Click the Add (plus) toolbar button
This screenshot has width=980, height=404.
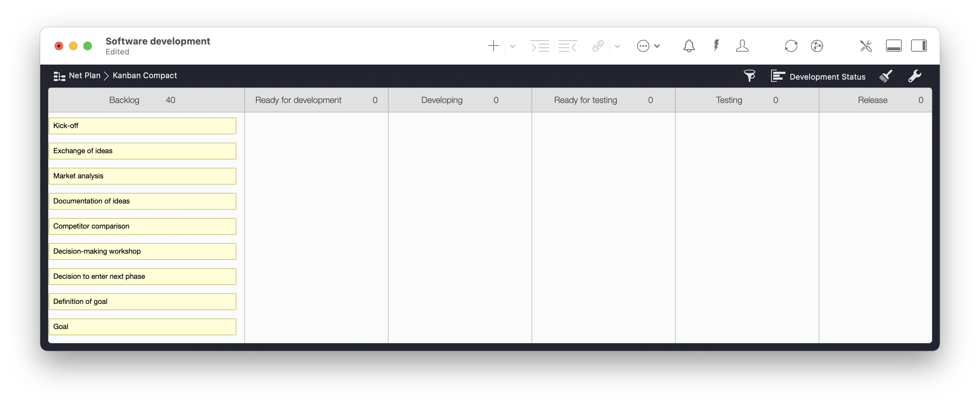tap(493, 46)
